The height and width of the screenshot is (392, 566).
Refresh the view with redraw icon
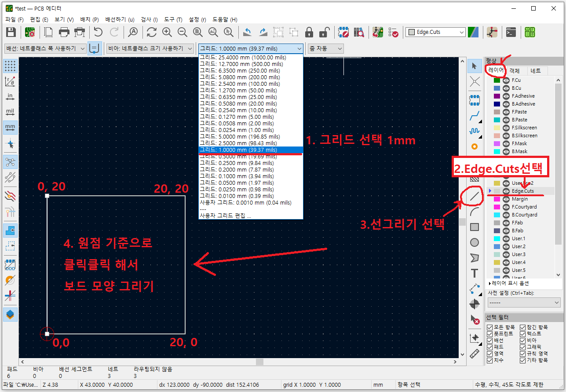pos(152,32)
